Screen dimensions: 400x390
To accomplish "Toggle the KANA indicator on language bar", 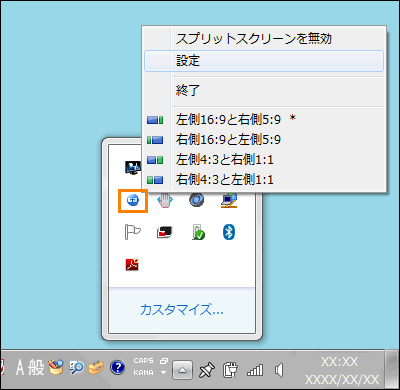I will 143,373.
